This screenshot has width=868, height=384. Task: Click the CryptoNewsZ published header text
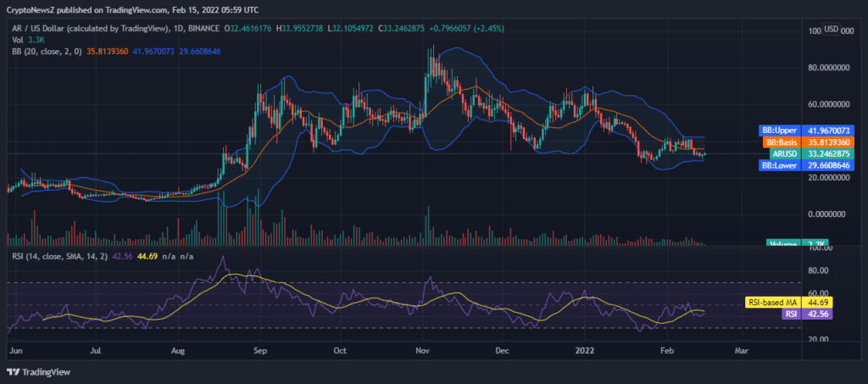132,10
